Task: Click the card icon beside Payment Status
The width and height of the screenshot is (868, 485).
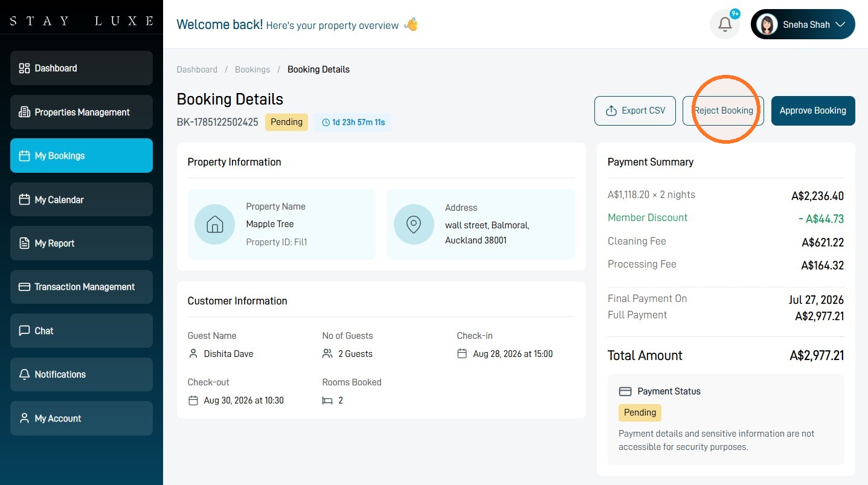Action: [x=625, y=391]
